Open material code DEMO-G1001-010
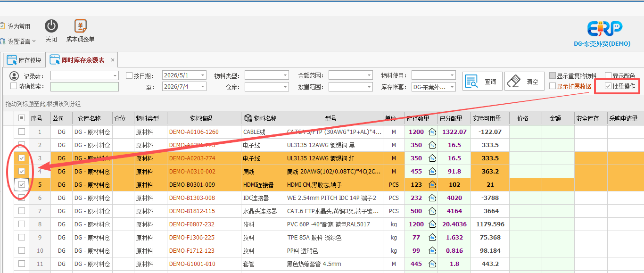644x273 pixels. (x=192, y=264)
